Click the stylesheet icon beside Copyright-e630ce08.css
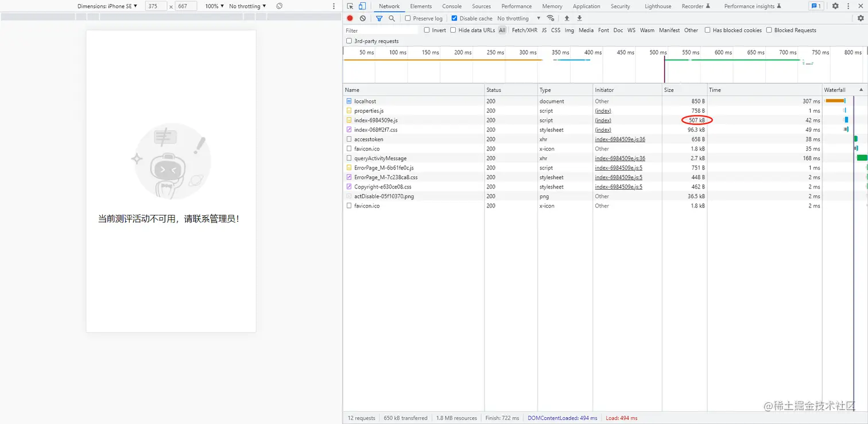The width and height of the screenshot is (868, 424). click(348, 187)
